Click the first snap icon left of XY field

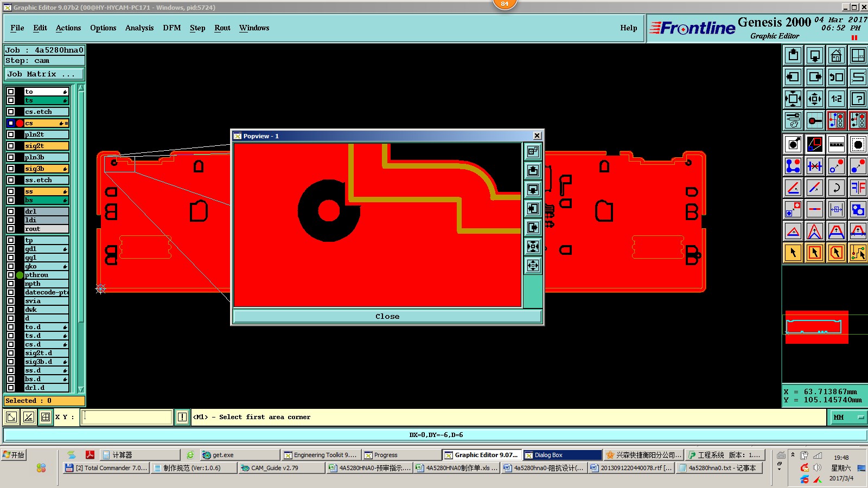point(11,417)
